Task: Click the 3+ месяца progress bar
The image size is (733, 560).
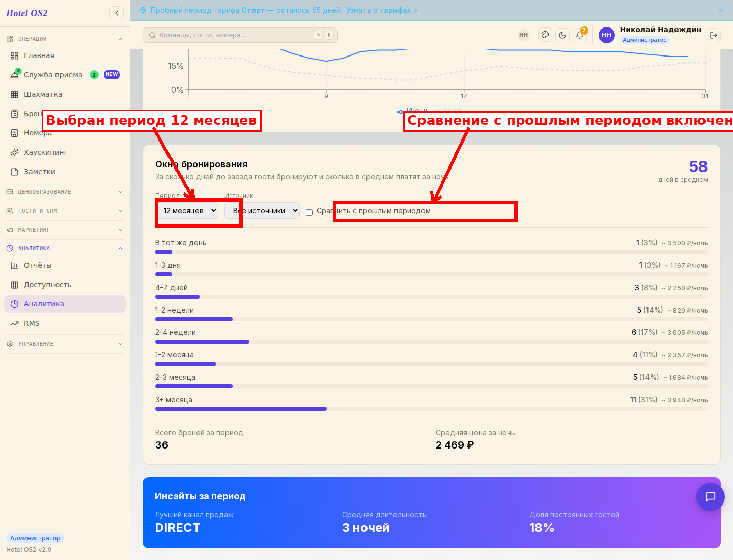Action: pos(432,409)
